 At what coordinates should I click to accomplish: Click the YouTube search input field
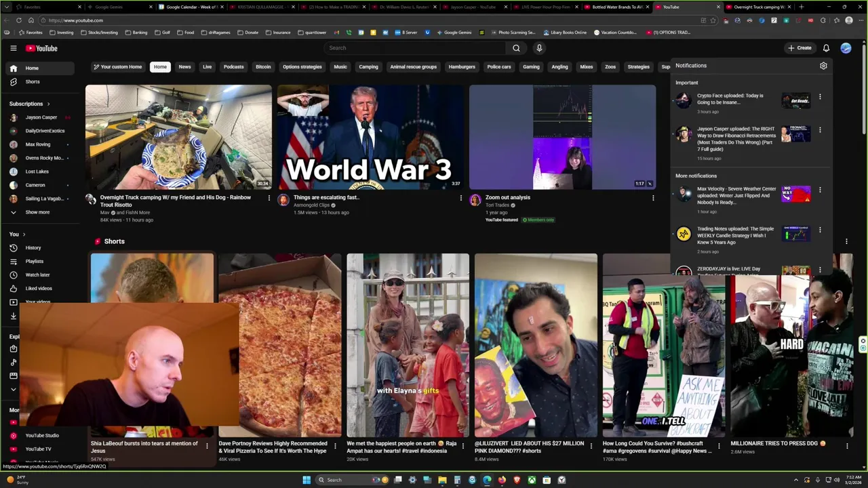tap(414, 48)
